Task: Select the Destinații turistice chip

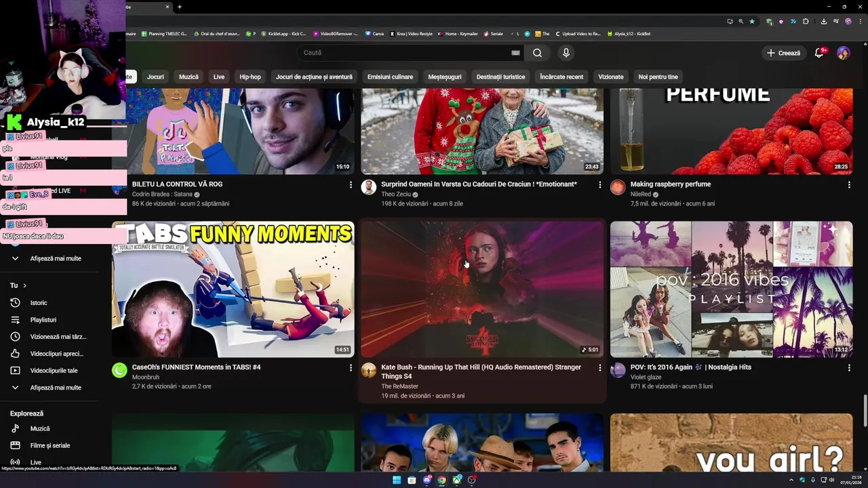Action: click(500, 77)
